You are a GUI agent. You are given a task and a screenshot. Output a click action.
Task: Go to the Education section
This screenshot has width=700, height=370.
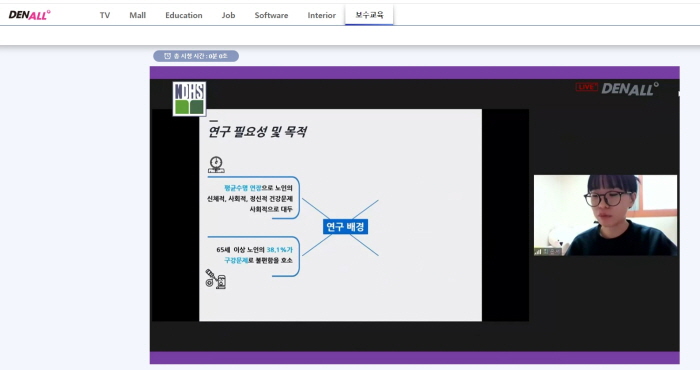(183, 15)
